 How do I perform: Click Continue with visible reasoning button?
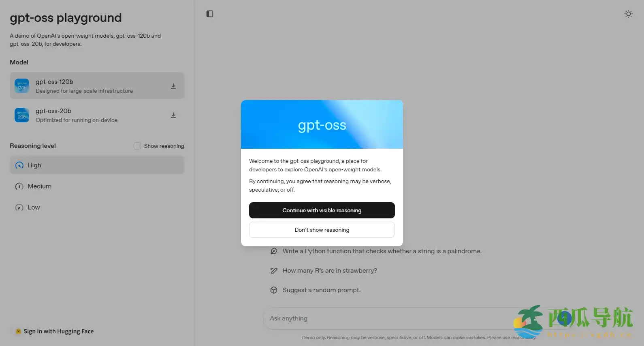pos(322,210)
